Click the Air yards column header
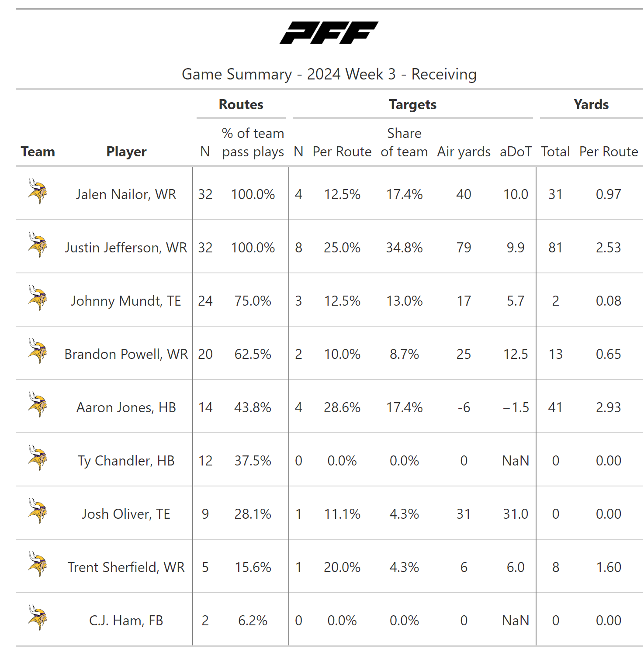This screenshot has height=655, width=644. (464, 152)
